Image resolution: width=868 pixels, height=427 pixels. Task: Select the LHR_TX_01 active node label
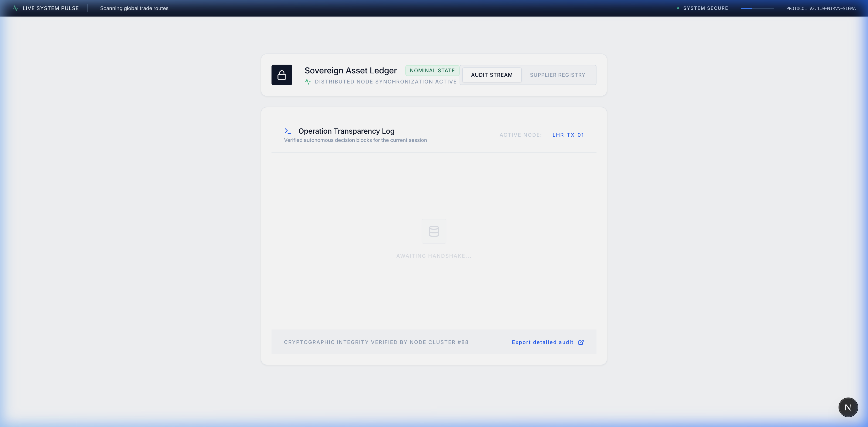[568, 135]
